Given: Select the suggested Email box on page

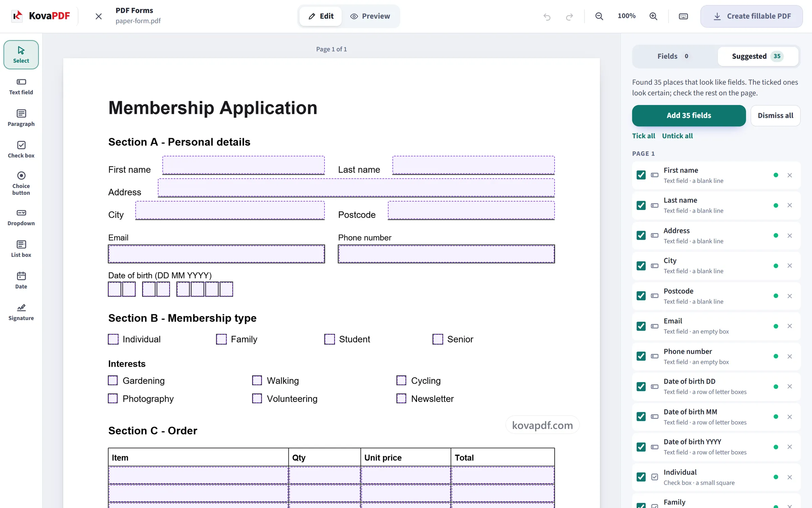Looking at the screenshot, I should pos(217,254).
